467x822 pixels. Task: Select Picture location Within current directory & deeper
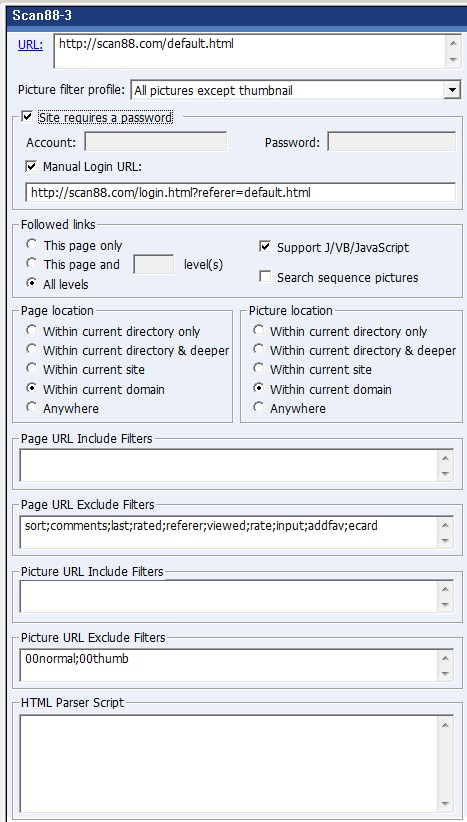tap(258, 350)
